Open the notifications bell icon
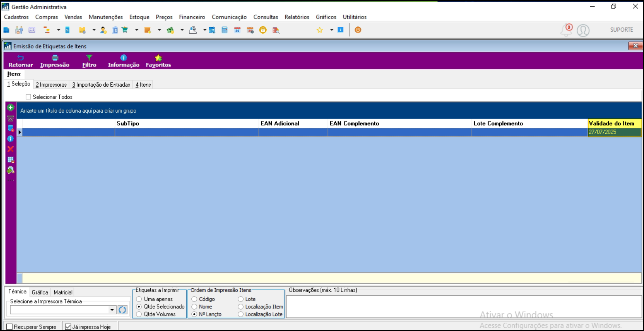 coord(566,30)
